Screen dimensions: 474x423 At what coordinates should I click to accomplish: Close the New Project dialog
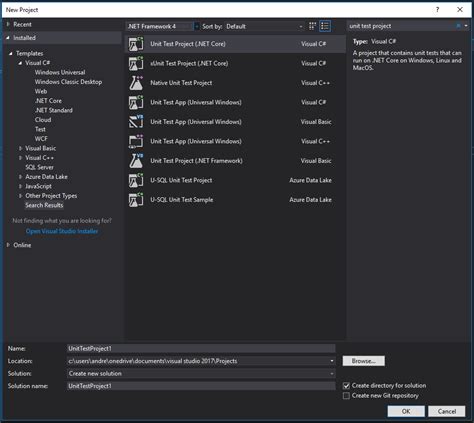coord(460,10)
